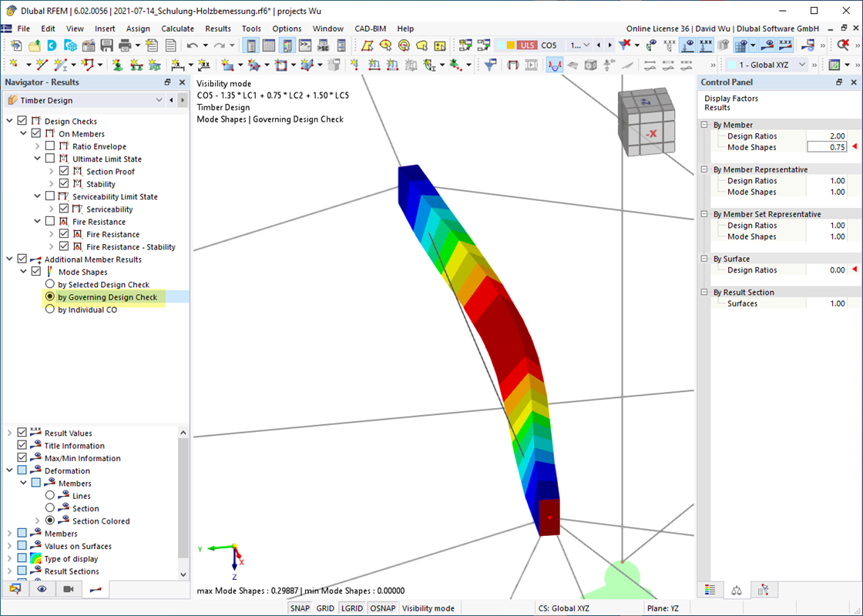Image resolution: width=863 pixels, height=616 pixels.
Task: Select 'Section Colored' radio under Members deformation
Action: tap(49, 521)
